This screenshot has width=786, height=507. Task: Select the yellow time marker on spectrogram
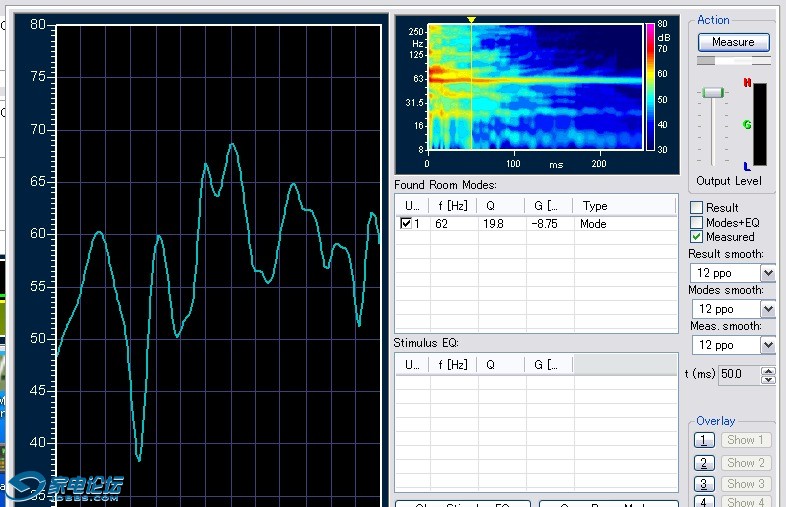coord(471,20)
